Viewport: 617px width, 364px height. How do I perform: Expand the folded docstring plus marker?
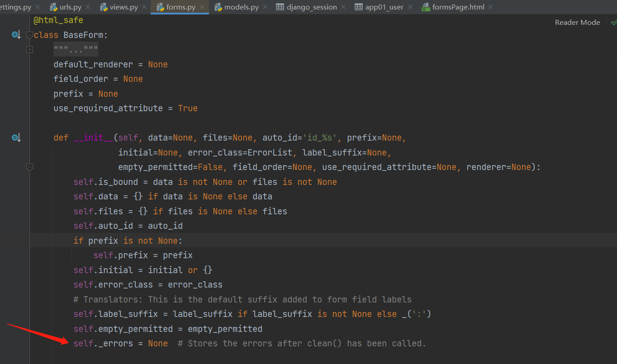[x=29, y=49]
